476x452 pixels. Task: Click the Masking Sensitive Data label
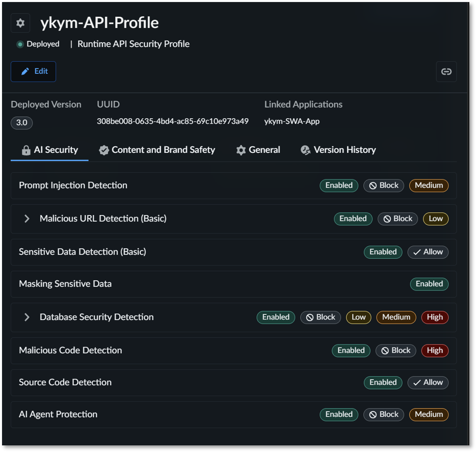click(65, 284)
